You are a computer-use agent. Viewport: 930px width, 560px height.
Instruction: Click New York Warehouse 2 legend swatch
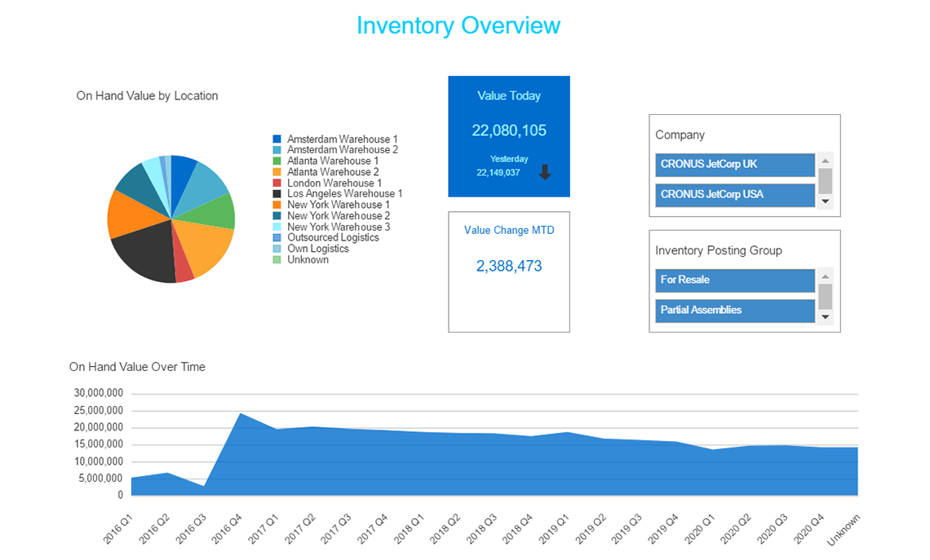[x=277, y=216]
